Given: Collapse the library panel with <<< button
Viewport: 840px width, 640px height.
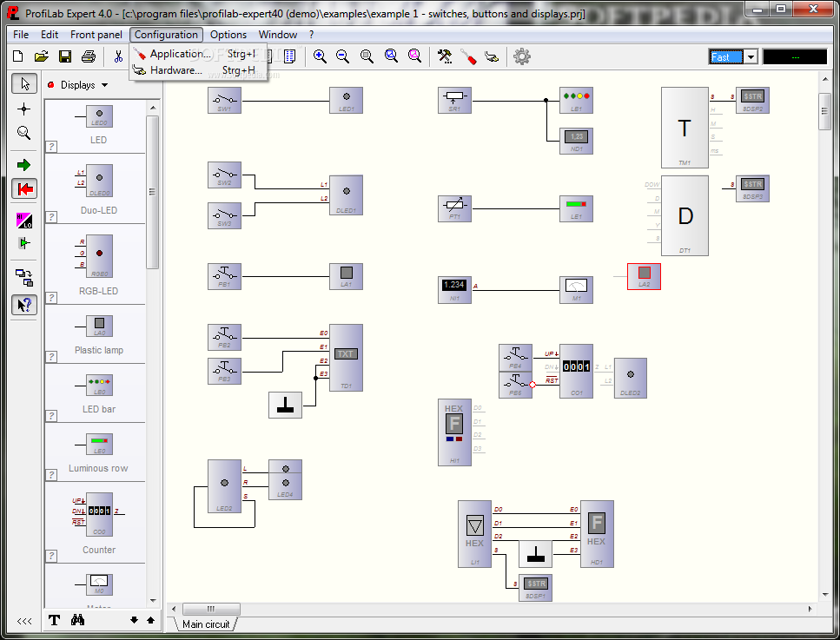Looking at the screenshot, I should pos(24,621).
